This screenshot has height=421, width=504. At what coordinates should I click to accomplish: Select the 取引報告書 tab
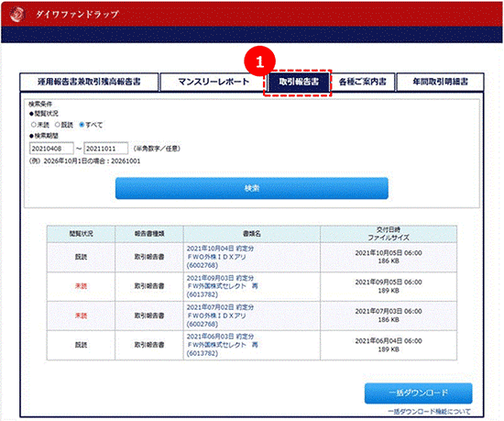pos(299,82)
